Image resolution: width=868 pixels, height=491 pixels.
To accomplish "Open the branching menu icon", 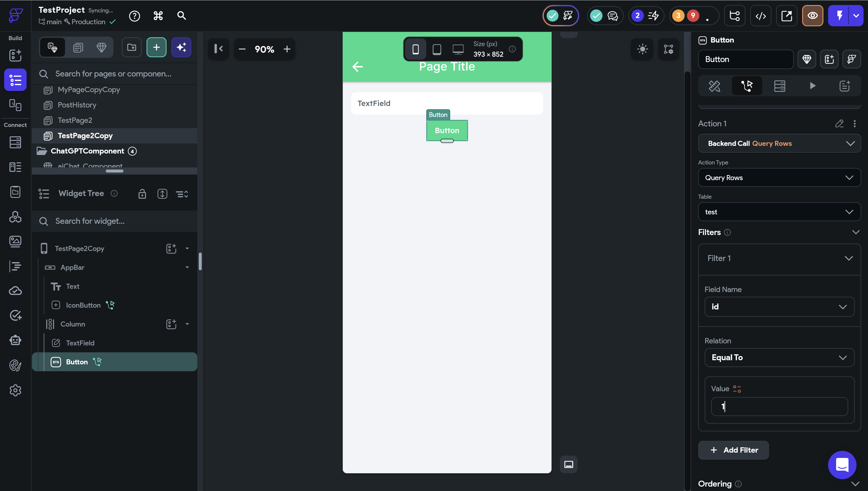I will click(735, 16).
